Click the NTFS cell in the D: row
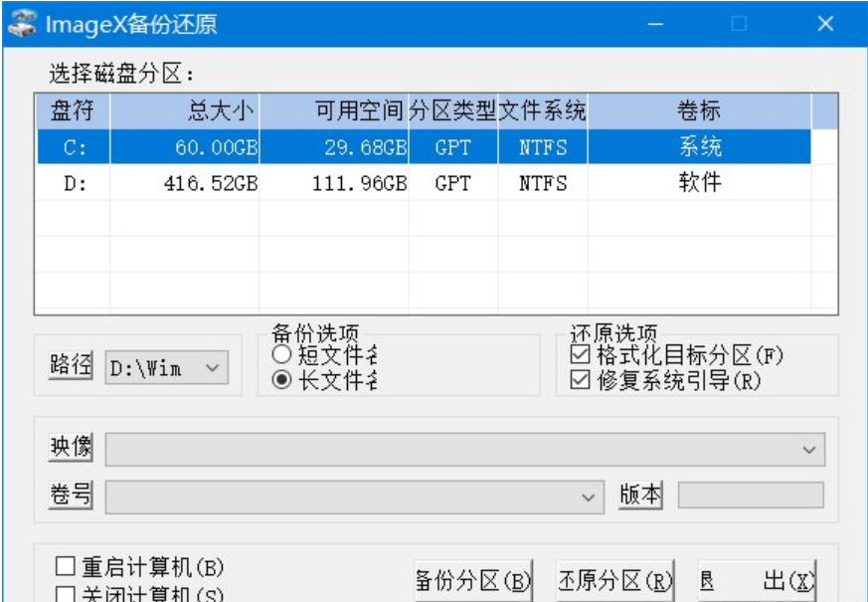Image resolution: width=868 pixels, height=602 pixels. coord(543,183)
